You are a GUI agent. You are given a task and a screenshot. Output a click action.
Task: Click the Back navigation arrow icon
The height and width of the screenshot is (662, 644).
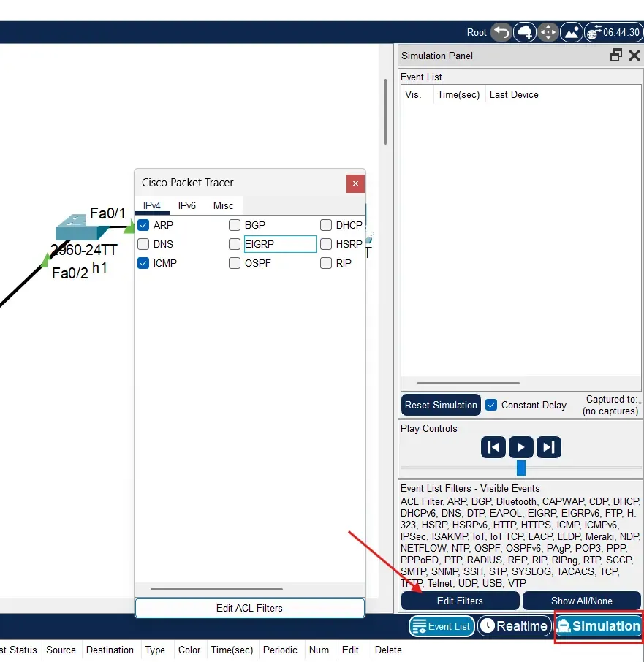point(501,32)
